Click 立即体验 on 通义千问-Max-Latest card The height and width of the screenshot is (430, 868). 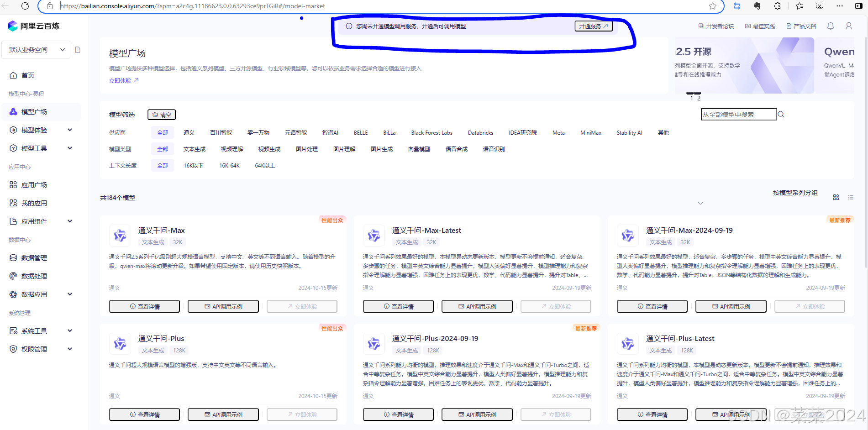pyautogui.click(x=556, y=306)
